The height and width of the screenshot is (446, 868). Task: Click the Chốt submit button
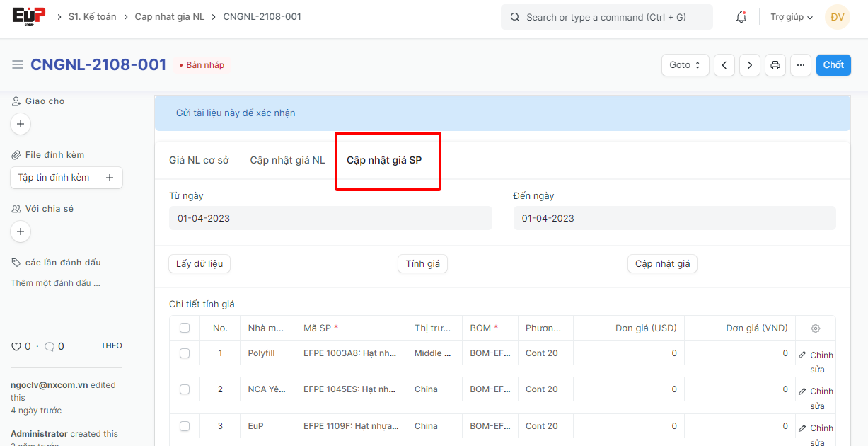[x=833, y=65]
